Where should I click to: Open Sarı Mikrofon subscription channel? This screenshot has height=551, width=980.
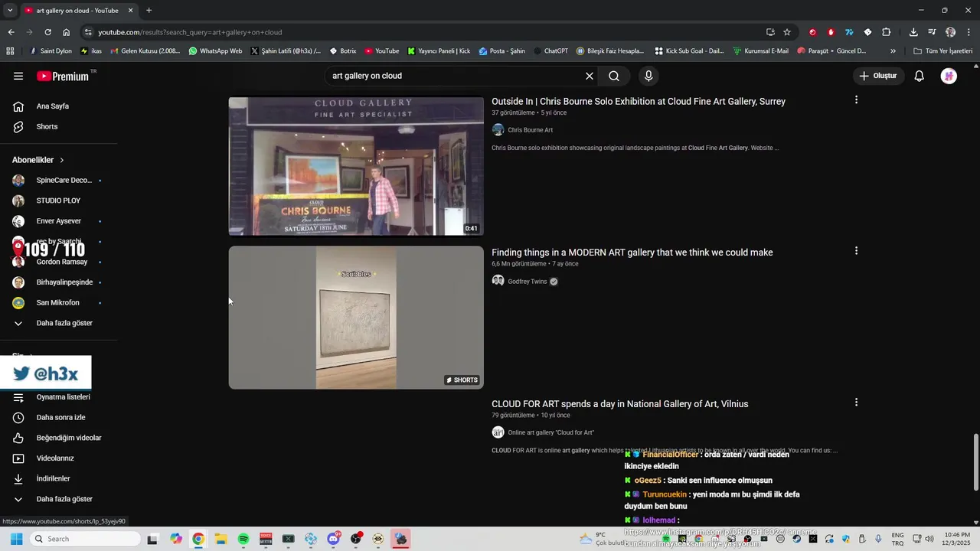58,302
